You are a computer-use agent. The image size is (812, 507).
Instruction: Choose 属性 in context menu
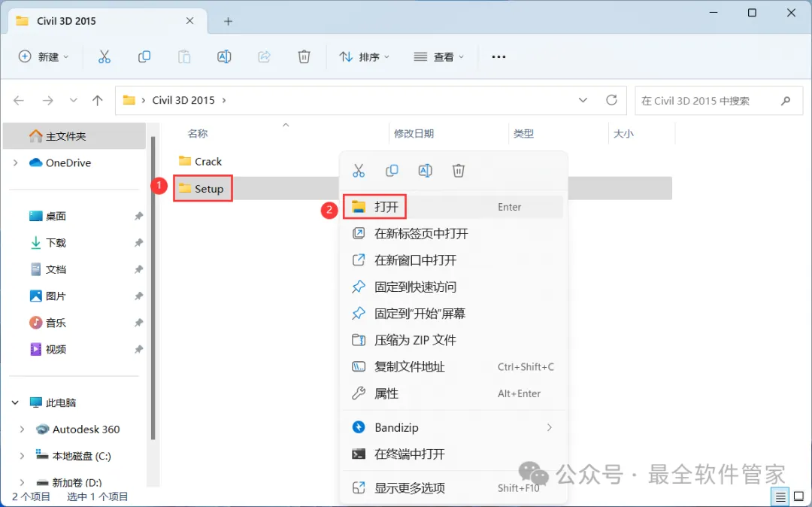pos(453,393)
